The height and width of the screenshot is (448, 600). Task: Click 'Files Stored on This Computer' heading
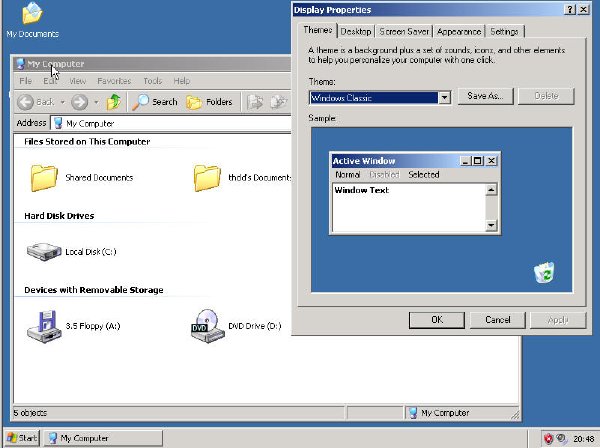pos(87,142)
